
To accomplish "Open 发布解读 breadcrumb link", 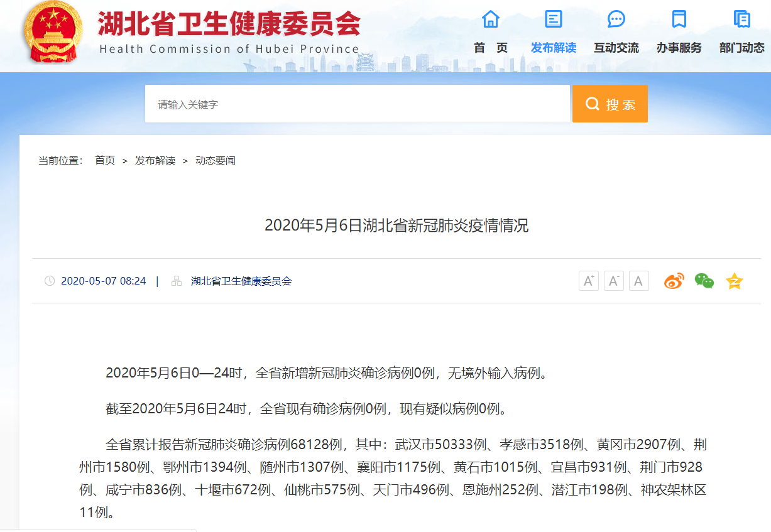I will coord(155,161).
